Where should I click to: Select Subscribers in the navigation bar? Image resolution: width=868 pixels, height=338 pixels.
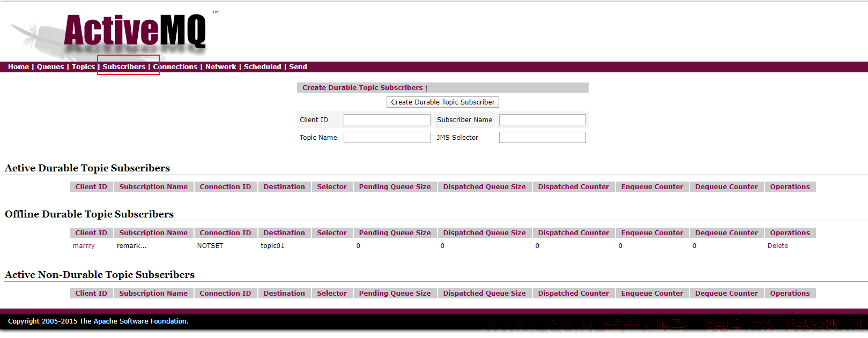(x=124, y=67)
